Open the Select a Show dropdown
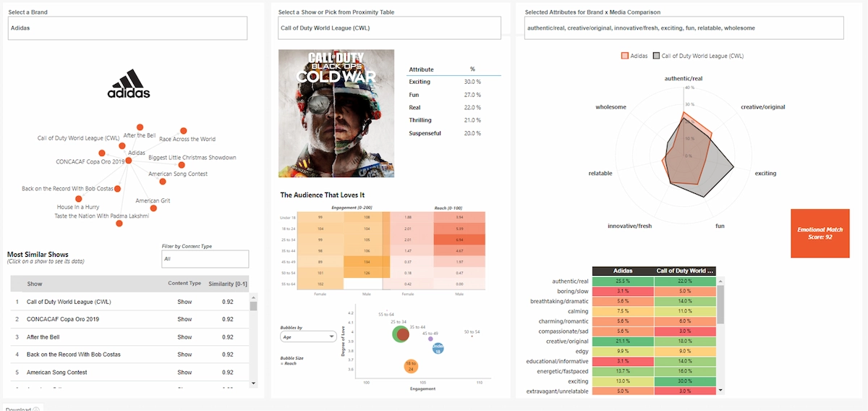 (x=389, y=28)
